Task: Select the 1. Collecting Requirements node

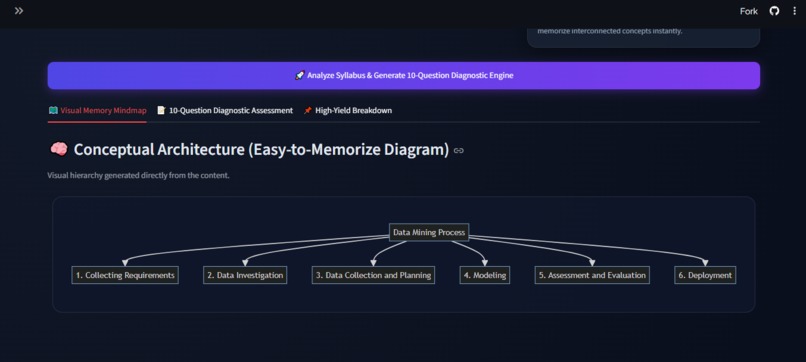Action: click(125, 275)
